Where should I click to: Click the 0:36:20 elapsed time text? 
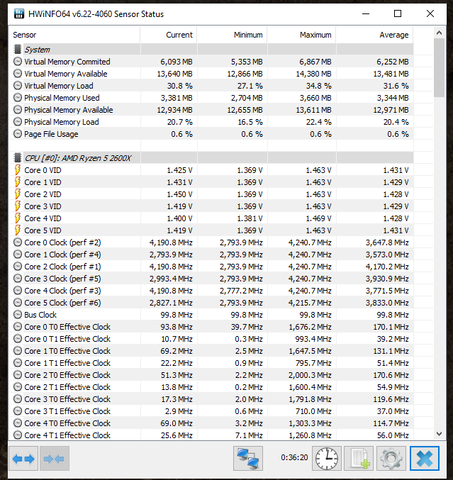[x=294, y=457]
